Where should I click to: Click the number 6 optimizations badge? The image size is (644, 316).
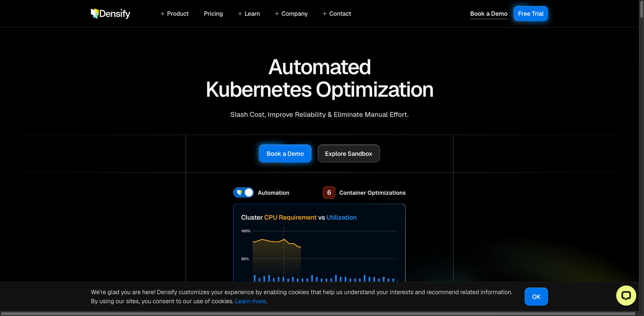point(329,193)
